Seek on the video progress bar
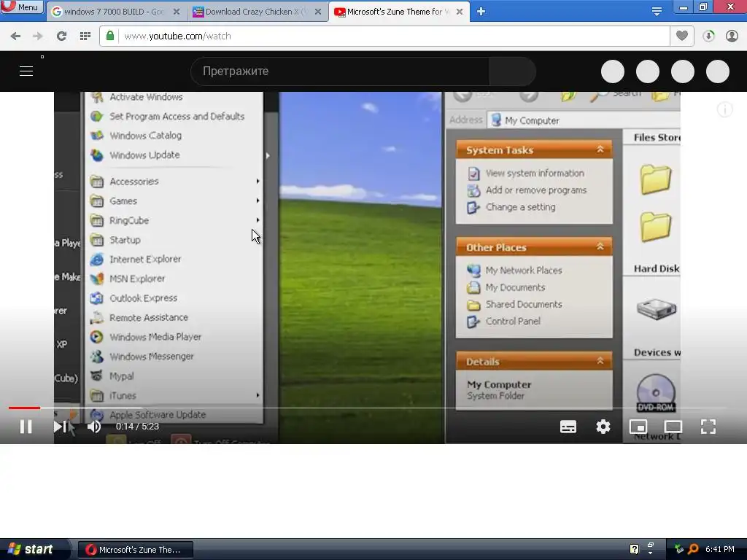 click(367, 408)
